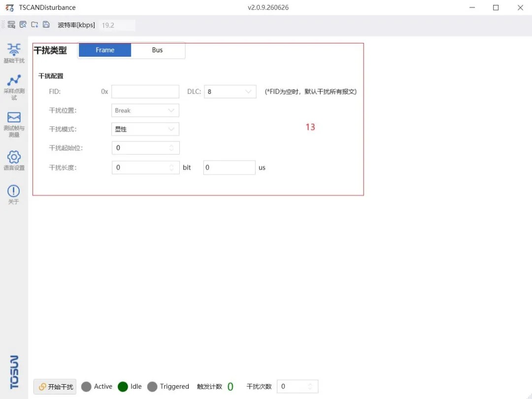Click the 波特率[kbps] label

(76, 25)
